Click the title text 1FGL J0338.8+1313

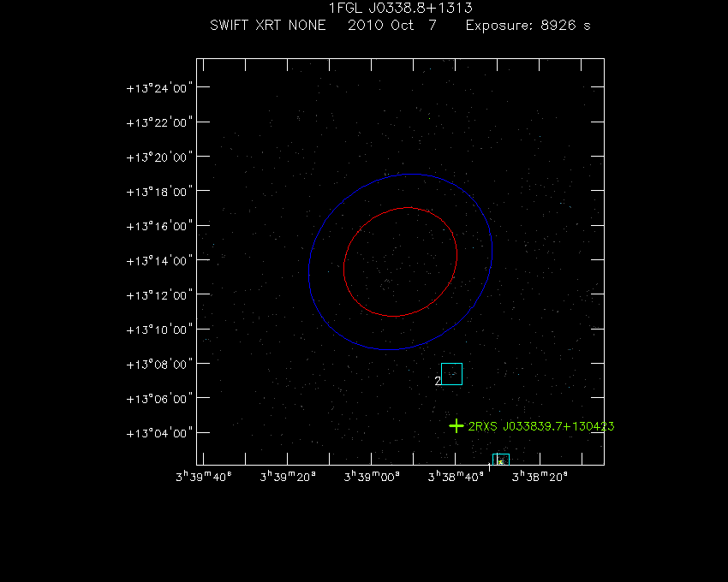(400, 8)
